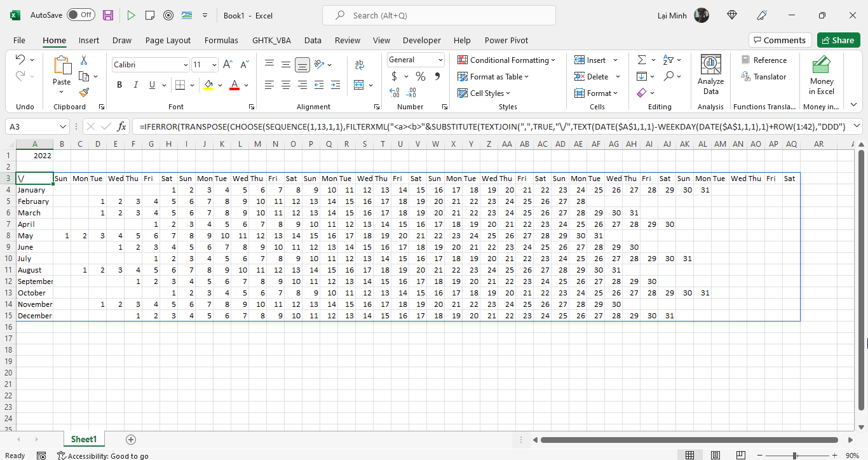Open Money in Excel

pos(821,76)
